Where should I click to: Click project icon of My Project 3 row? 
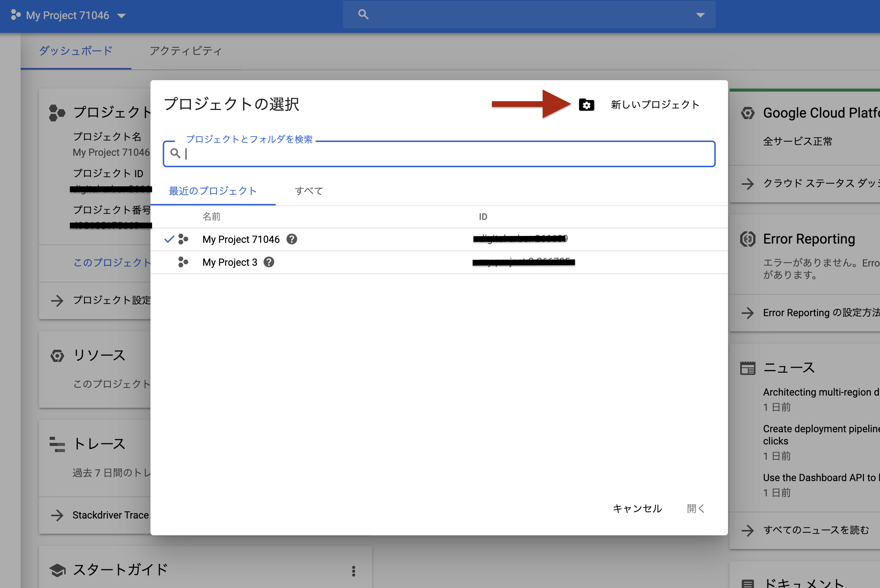pyautogui.click(x=183, y=262)
